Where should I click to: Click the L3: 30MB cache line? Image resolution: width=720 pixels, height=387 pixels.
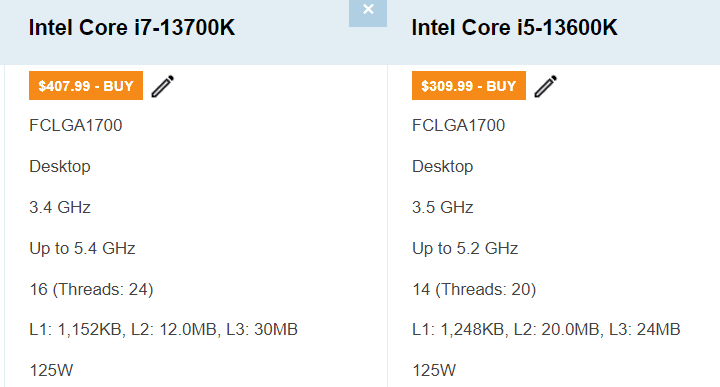point(163,330)
